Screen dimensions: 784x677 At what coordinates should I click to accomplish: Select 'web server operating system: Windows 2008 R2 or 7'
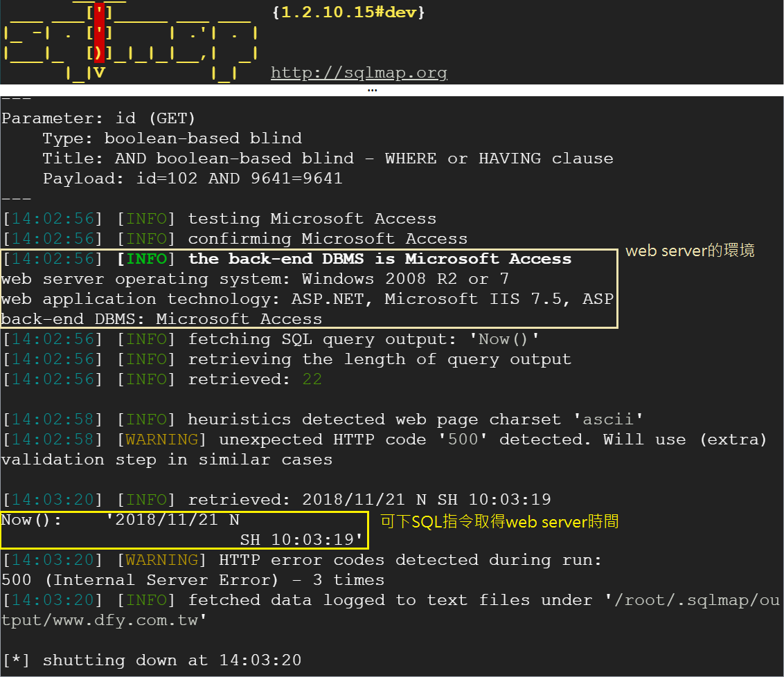click(255, 279)
